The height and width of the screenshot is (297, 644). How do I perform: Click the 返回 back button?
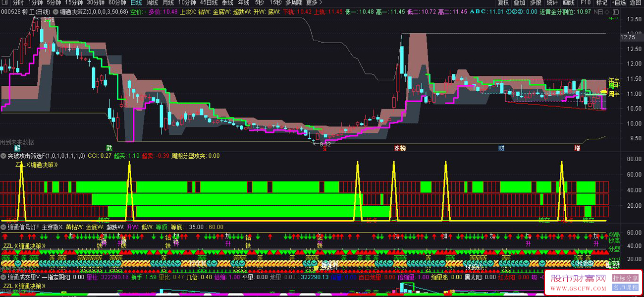click(x=635, y=2)
